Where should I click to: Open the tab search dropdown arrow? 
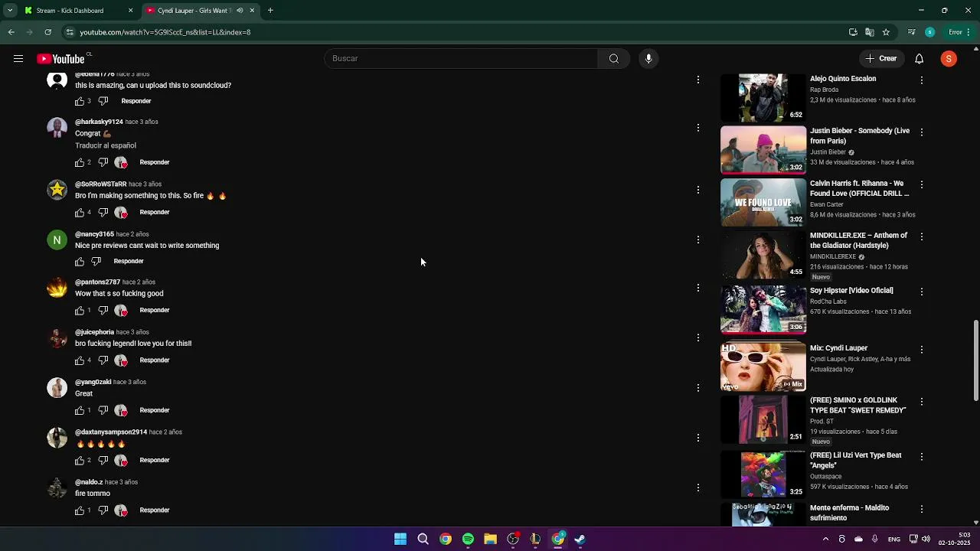pyautogui.click(x=10, y=11)
